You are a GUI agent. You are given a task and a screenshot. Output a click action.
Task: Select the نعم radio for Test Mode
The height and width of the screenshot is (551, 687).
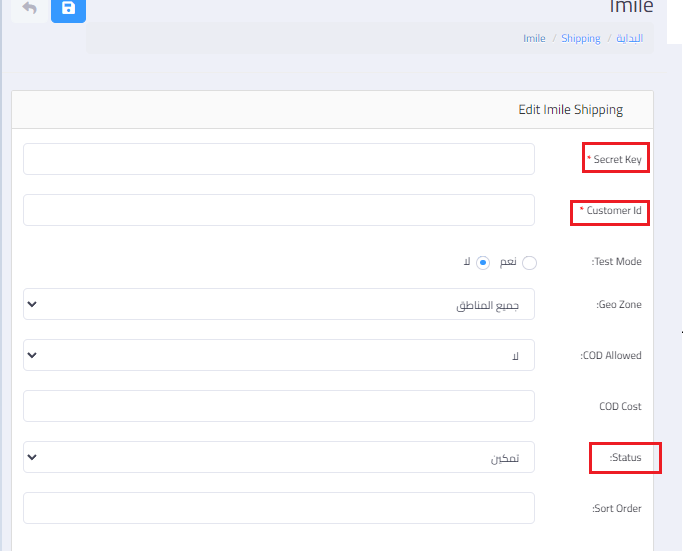point(529,263)
